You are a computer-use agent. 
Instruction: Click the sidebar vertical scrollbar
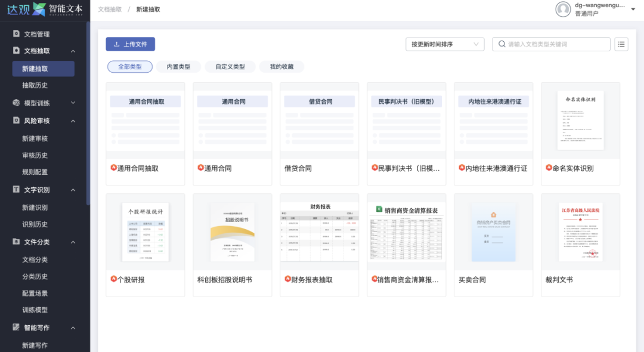pyautogui.click(x=88, y=113)
